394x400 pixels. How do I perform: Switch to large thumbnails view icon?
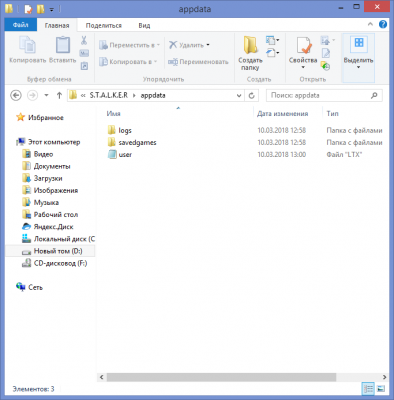[381, 389]
